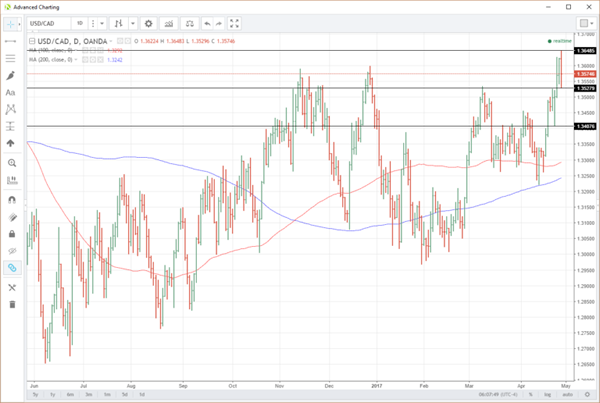Select the 1y time range
Viewport: 600px width, 403px height.
[x=51, y=395]
